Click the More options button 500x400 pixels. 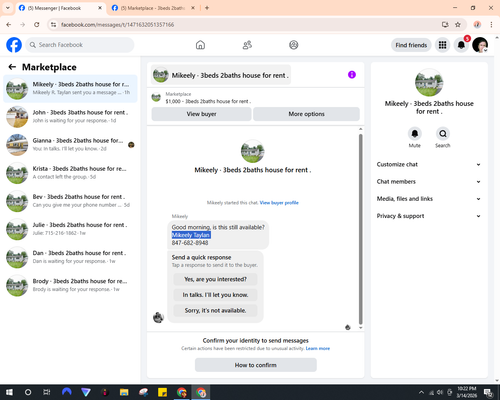pyautogui.click(x=306, y=114)
